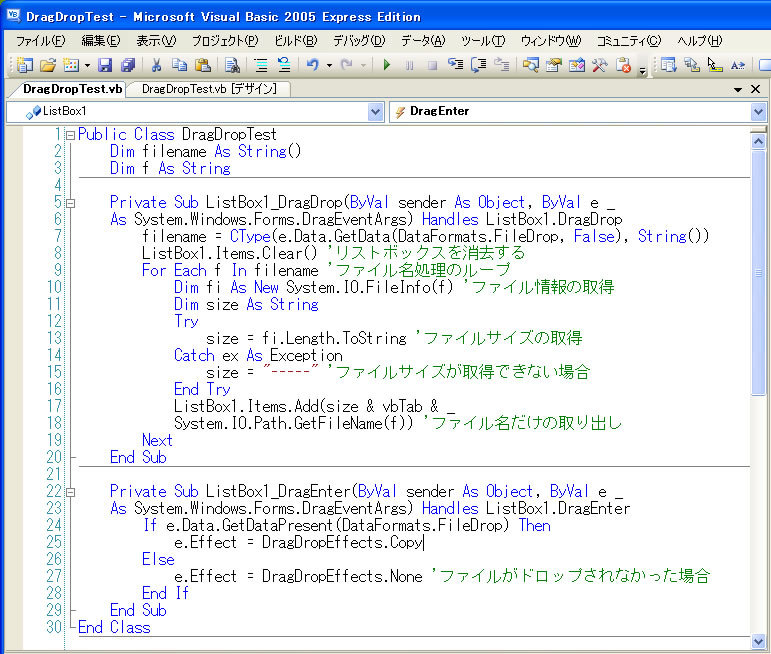Cut selection with the scissors icon
Screen dimensions: 771x654
156,65
